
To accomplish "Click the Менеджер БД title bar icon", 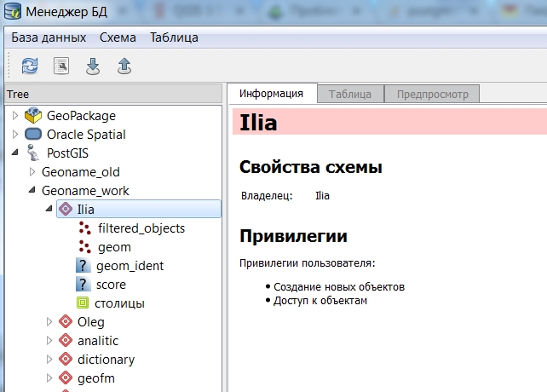I will pos(13,11).
